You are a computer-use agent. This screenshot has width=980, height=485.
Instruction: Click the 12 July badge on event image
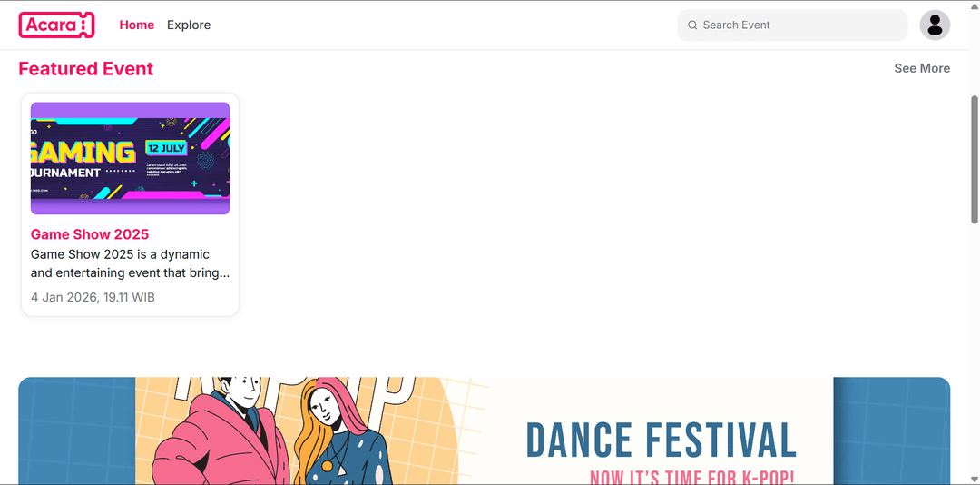coord(166,147)
